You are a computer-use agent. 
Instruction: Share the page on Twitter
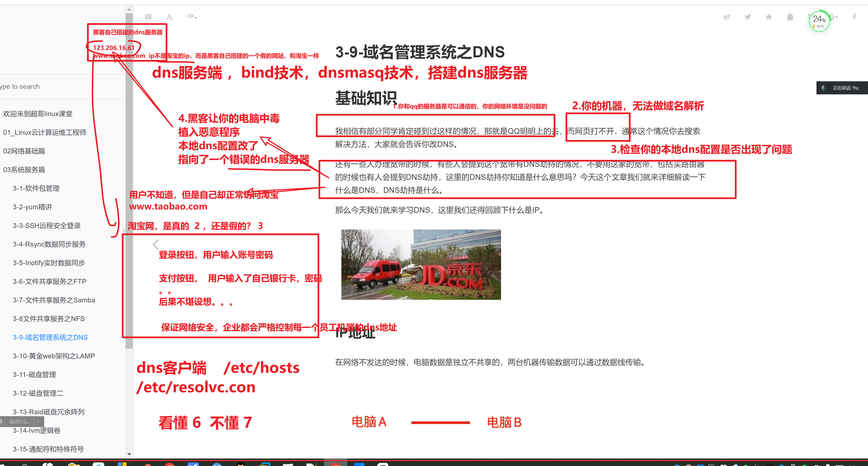[x=748, y=17]
